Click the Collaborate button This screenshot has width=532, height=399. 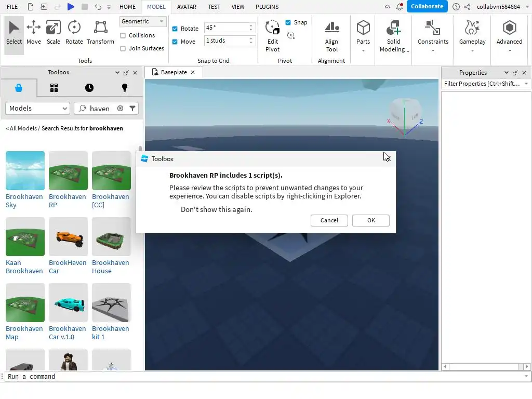[427, 6]
